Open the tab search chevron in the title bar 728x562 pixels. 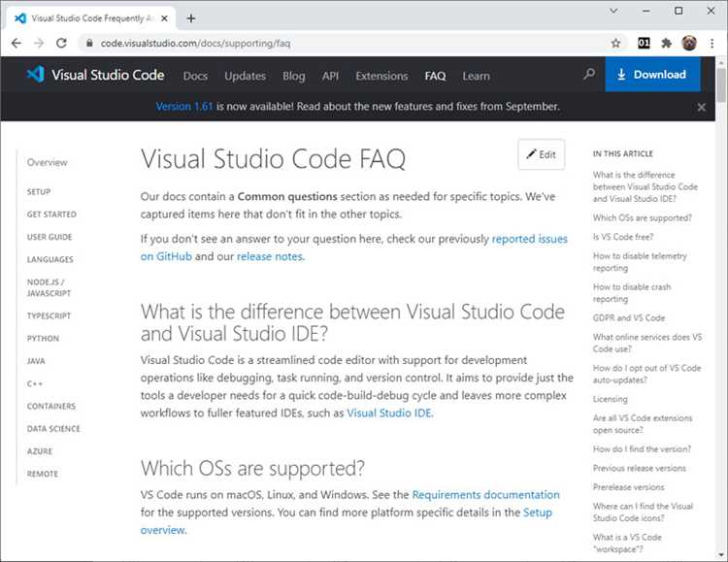click(613, 11)
